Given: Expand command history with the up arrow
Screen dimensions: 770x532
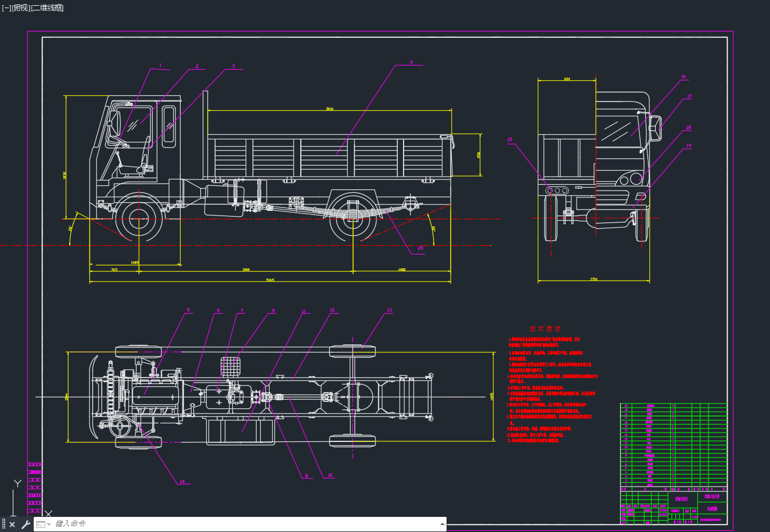Looking at the screenshot, I should coord(442,524).
